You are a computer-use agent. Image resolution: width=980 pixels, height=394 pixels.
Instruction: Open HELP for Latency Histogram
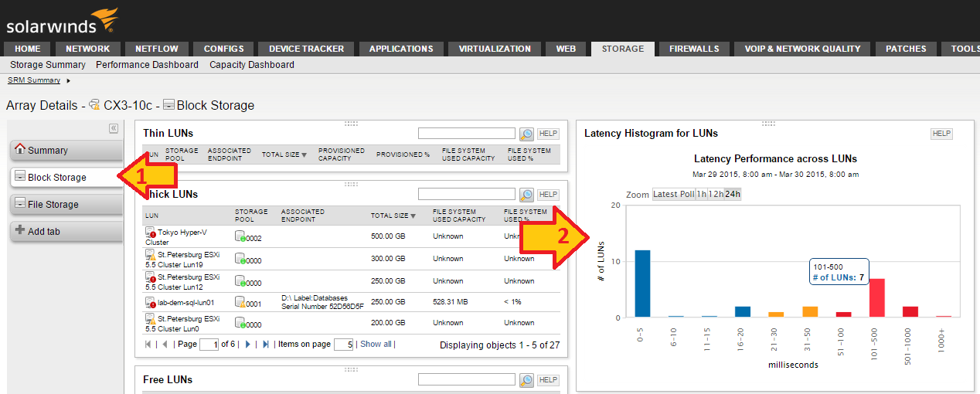[x=941, y=134]
